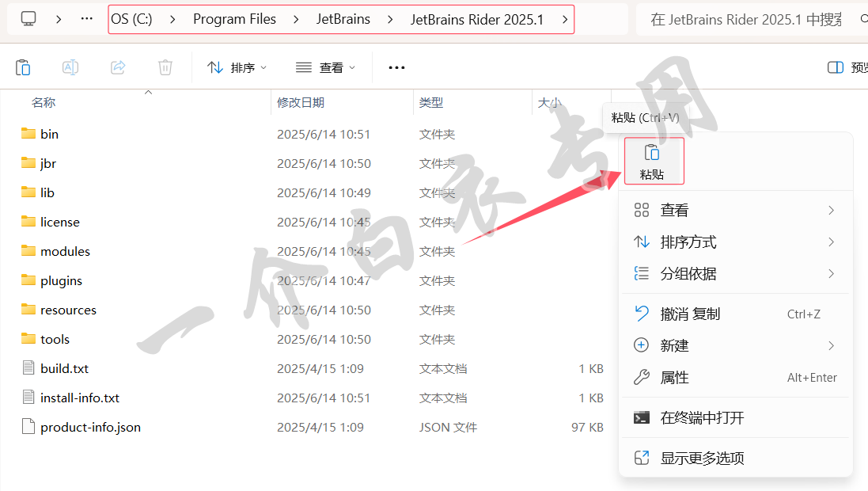
Task: Navigate to JetBrains breadcrumb
Action: (343, 19)
